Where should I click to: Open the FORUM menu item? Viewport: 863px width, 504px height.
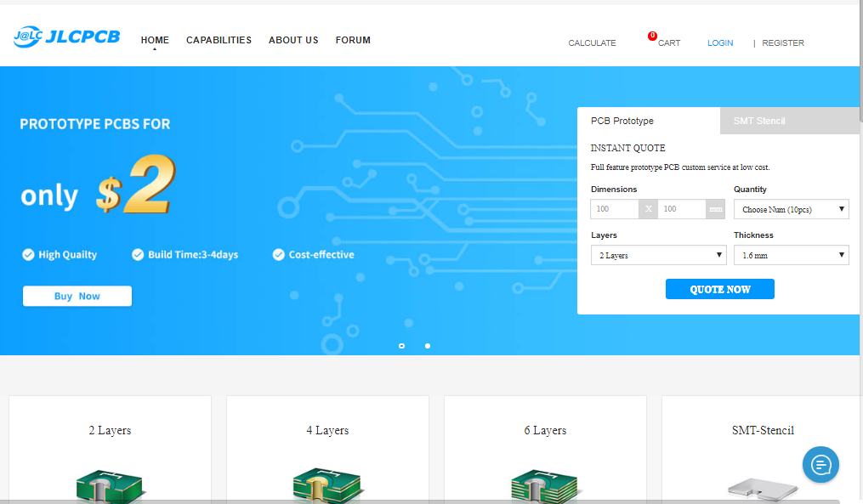(x=353, y=40)
